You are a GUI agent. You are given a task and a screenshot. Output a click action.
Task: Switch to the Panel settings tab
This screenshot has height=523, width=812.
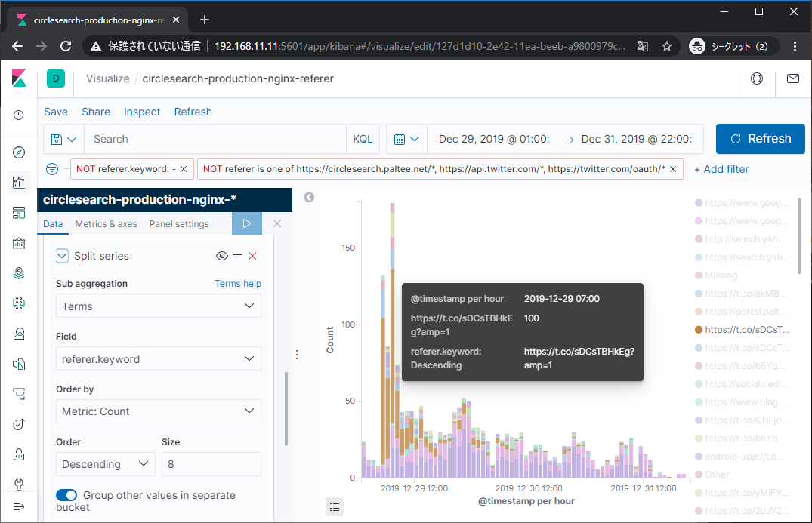(178, 224)
